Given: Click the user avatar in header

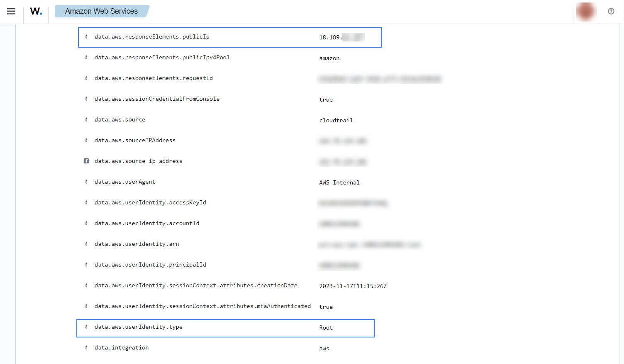Looking at the screenshot, I should pyautogui.click(x=585, y=12).
